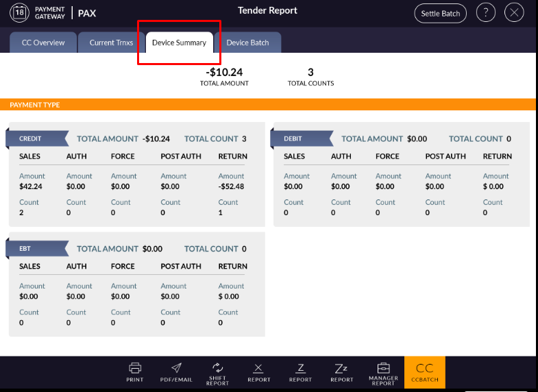The height and width of the screenshot is (392, 538).
Task: Open the X Report
Action: 258,372
